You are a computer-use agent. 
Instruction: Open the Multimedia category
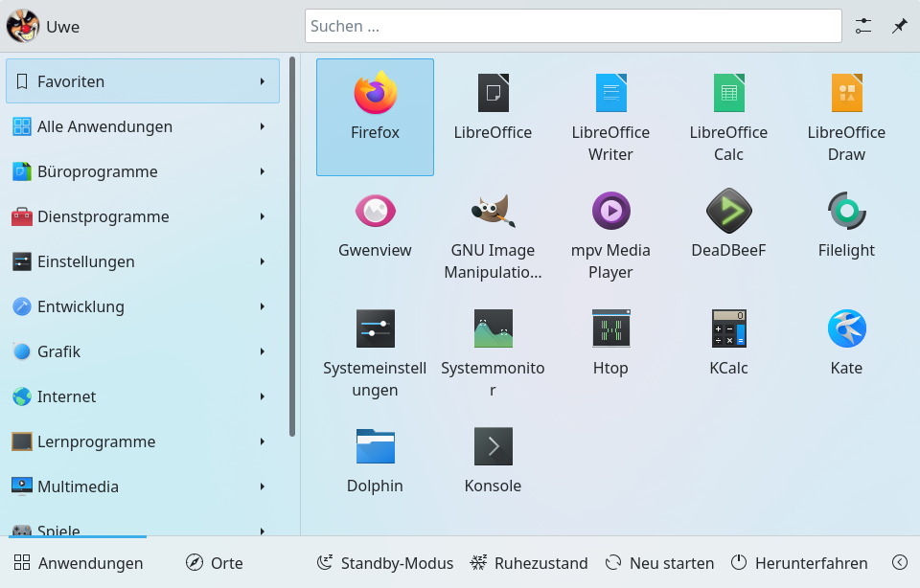[x=143, y=486]
